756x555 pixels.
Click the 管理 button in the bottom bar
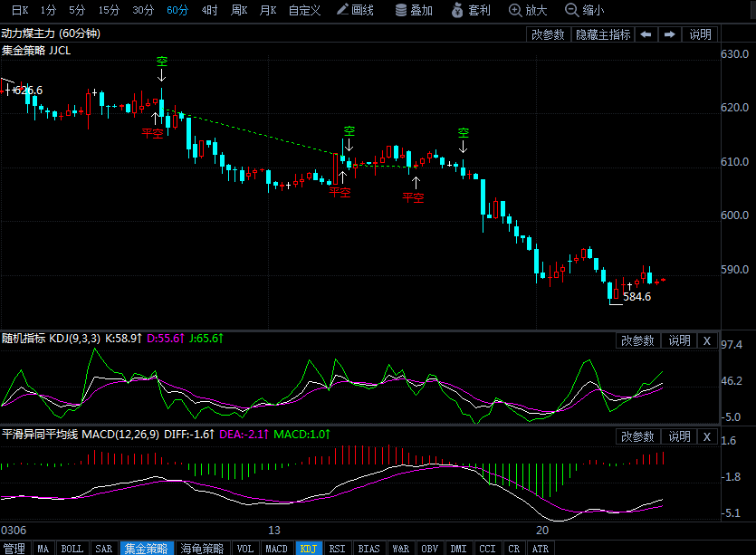pyautogui.click(x=14, y=549)
